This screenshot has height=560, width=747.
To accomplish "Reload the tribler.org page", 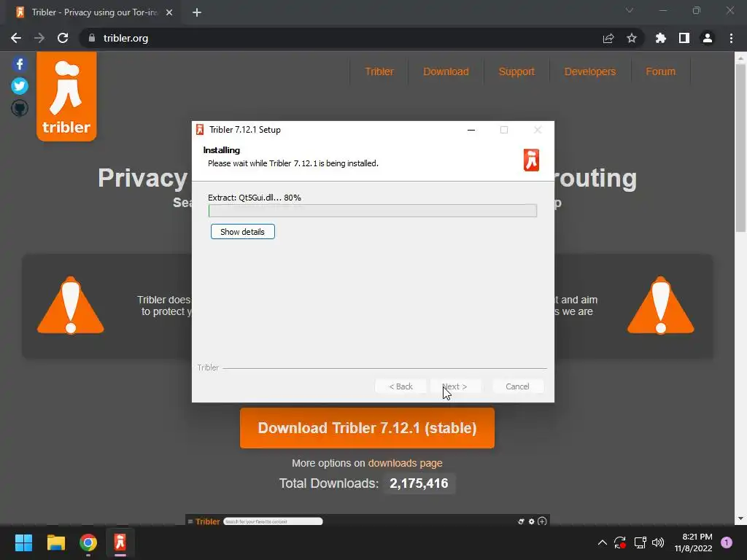I will [x=63, y=38].
